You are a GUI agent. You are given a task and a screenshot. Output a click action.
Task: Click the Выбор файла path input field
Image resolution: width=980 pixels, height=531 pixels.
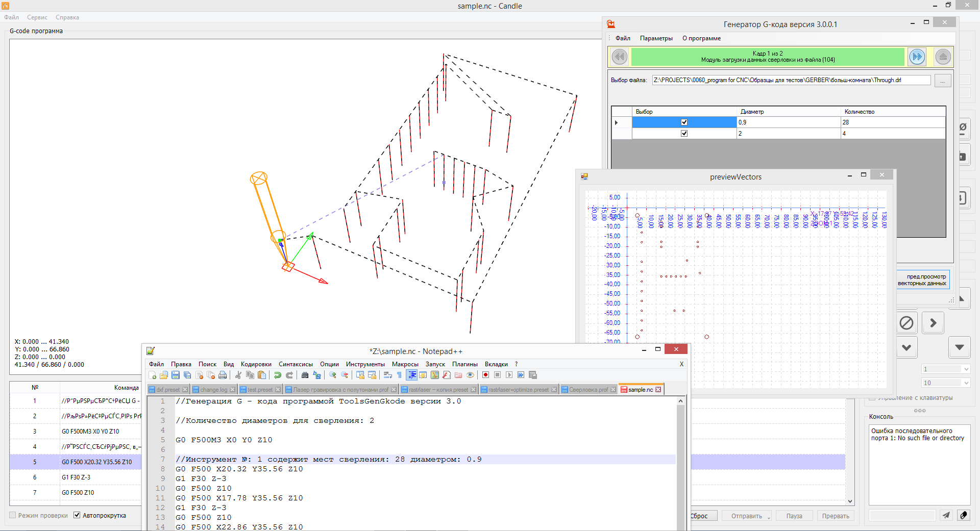[791, 80]
